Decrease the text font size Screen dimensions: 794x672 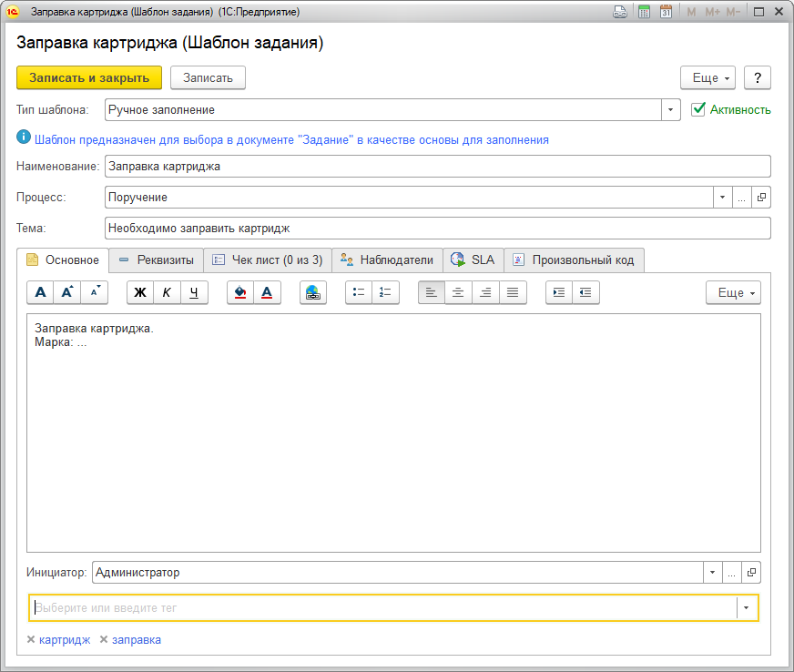[x=95, y=292]
